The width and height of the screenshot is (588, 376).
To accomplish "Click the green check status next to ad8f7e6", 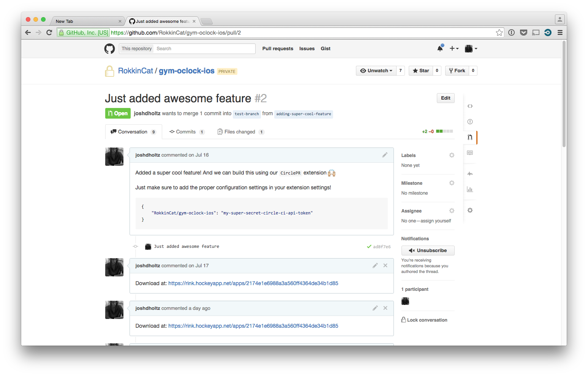I will click(369, 246).
